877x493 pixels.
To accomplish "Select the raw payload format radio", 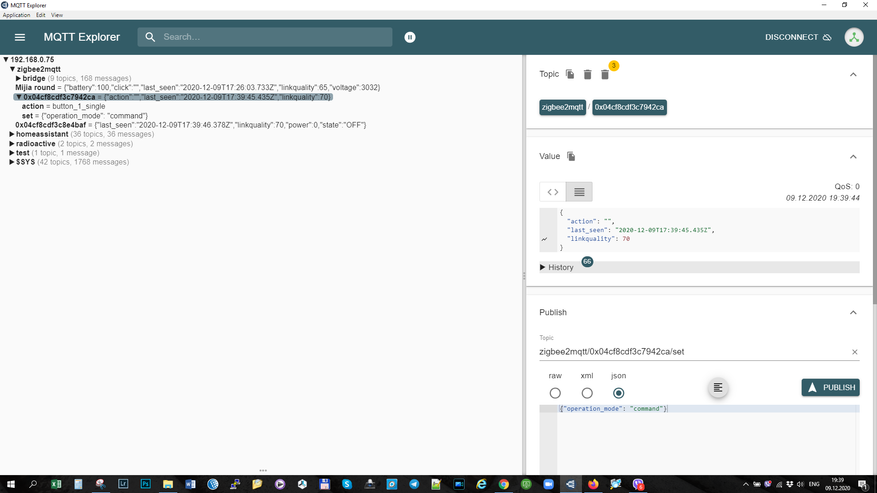I will coord(555,393).
